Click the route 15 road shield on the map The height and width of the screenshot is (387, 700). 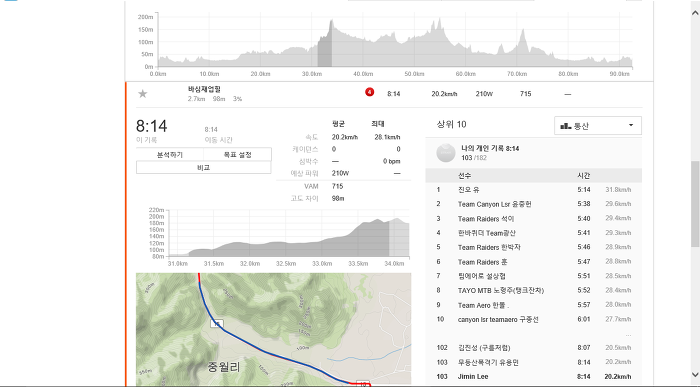[x=217, y=324]
